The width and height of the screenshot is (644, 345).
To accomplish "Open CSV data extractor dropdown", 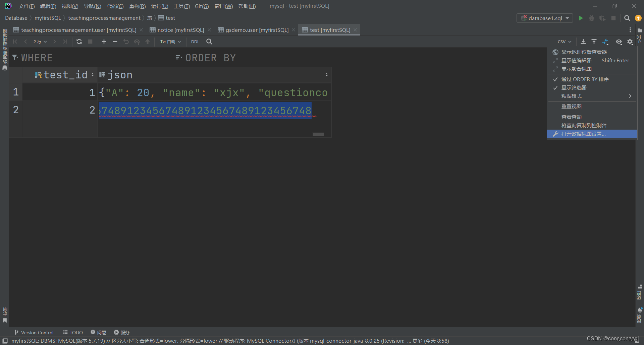I will click(x=565, y=42).
